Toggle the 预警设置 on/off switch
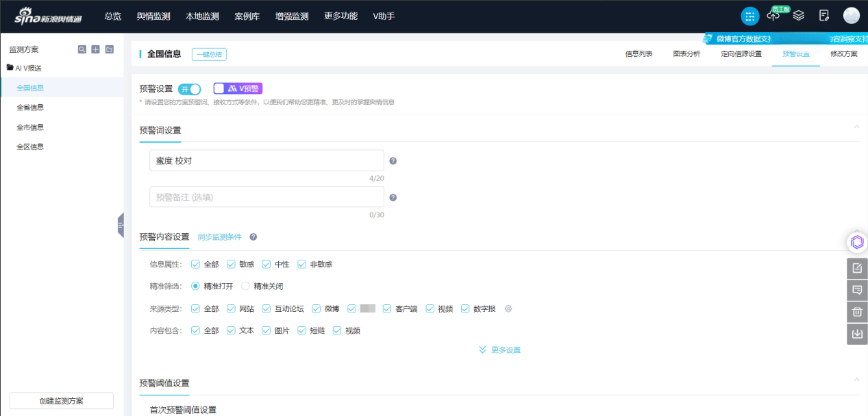The image size is (868, 416). [190, 89]
